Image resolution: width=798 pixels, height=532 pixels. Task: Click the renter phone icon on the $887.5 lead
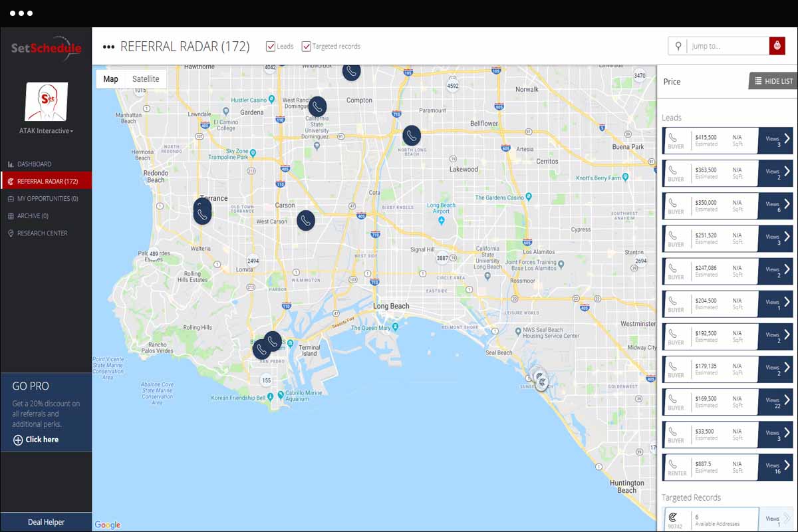[x=672, y=464]
